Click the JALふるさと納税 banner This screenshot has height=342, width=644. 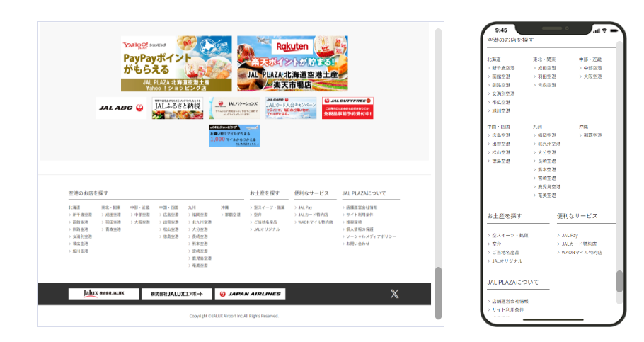pos(178,108)
